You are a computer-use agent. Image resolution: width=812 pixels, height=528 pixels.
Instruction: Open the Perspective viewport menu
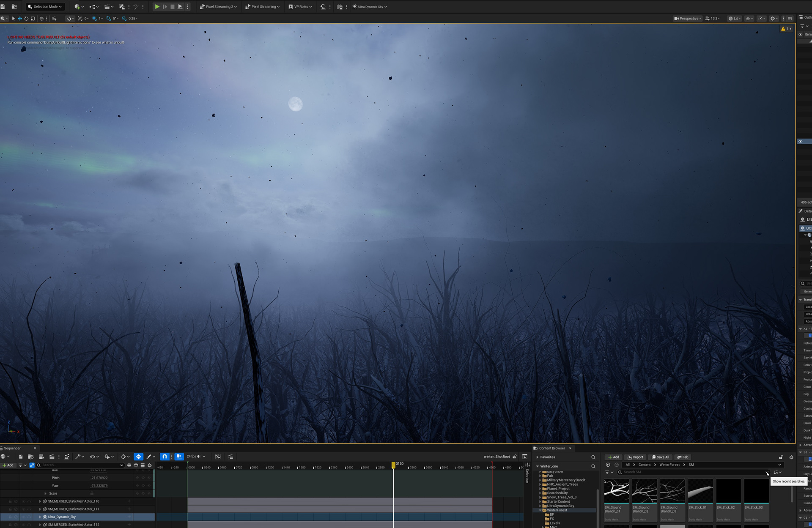688,19
